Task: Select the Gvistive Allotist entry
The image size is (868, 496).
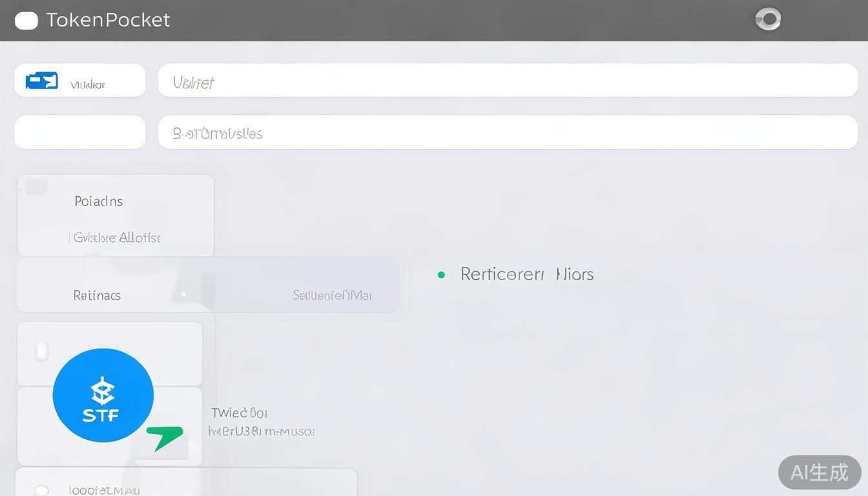Action: [x=116, y=238]
